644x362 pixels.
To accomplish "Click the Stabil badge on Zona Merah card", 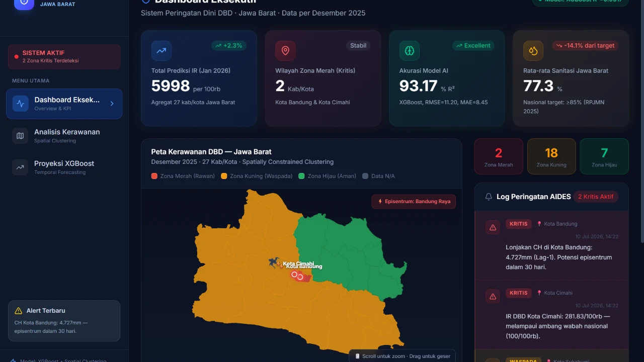I will click(x=358, y=46).
